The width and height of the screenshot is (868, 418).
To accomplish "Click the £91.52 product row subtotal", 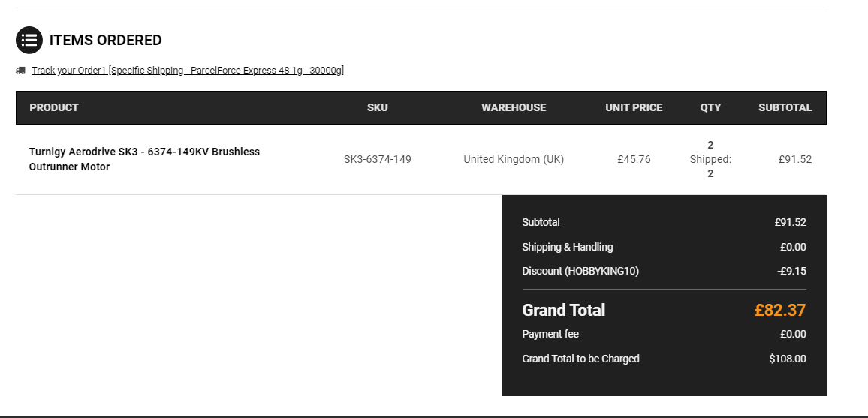I will click(795, 159).
